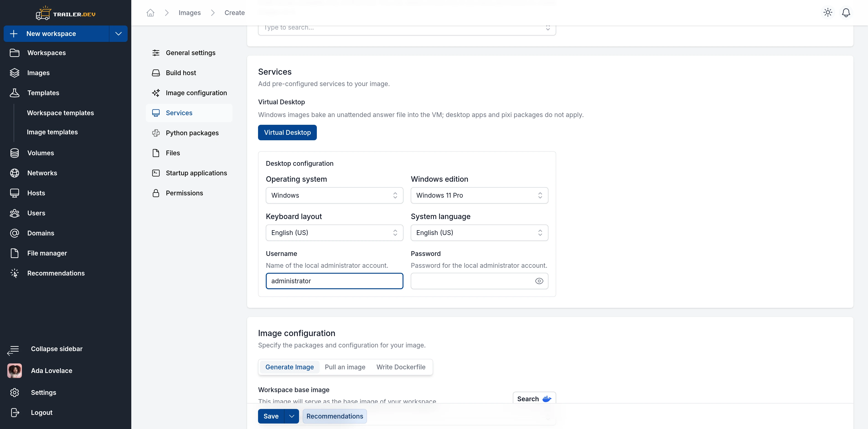Click the Recommendations sparkle cursor icon

tap(15, 273)
